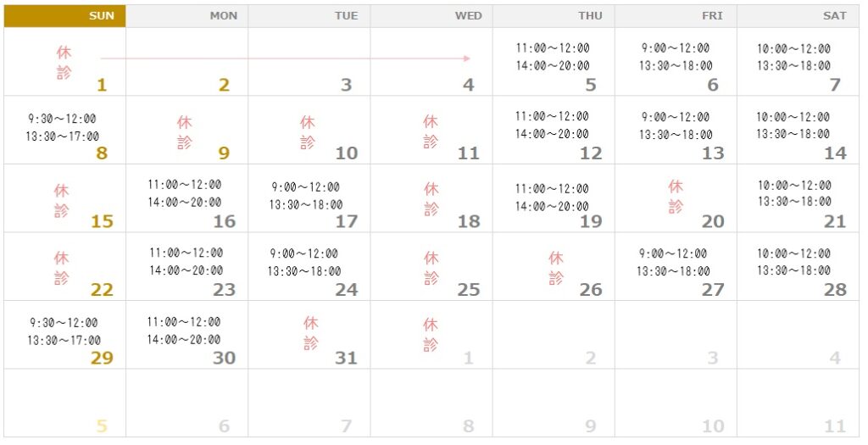Select the SAT column header

[798, 16]
